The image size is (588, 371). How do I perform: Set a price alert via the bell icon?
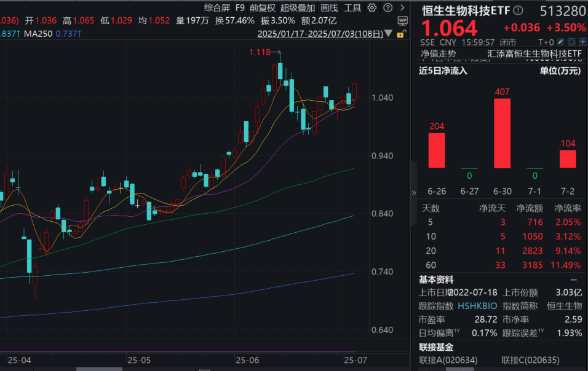point(571,42)
